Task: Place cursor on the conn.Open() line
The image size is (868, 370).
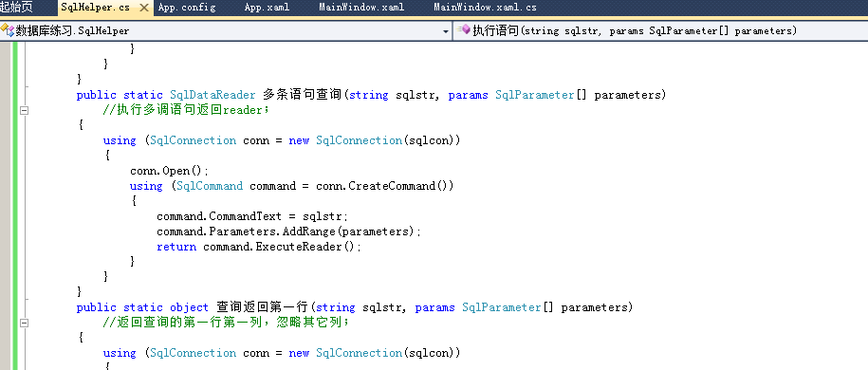Action: click(170, 171)
